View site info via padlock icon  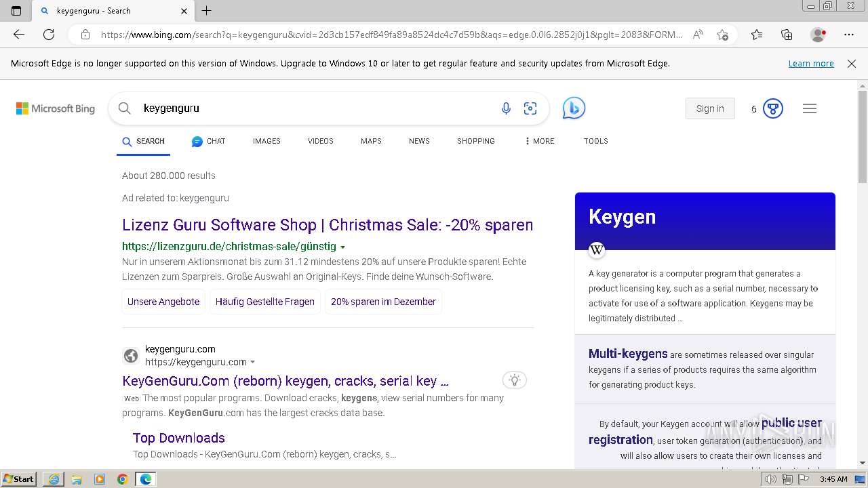tap(85, 35)
